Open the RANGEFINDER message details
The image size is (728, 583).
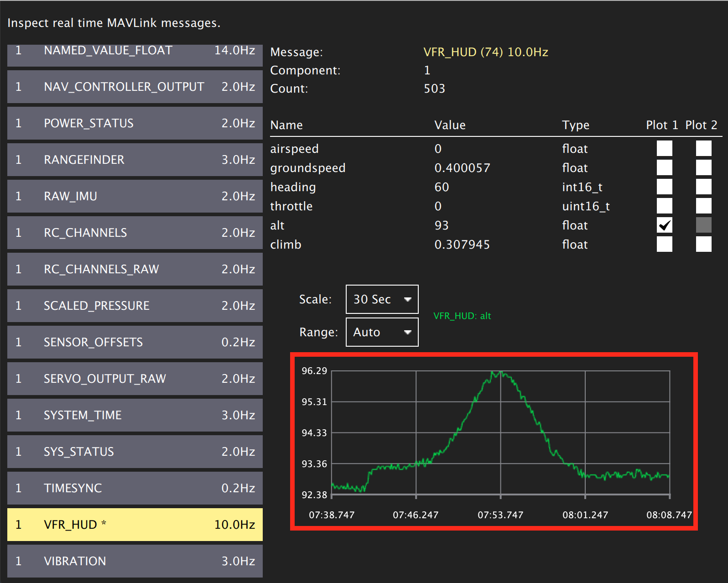(135, 160)
